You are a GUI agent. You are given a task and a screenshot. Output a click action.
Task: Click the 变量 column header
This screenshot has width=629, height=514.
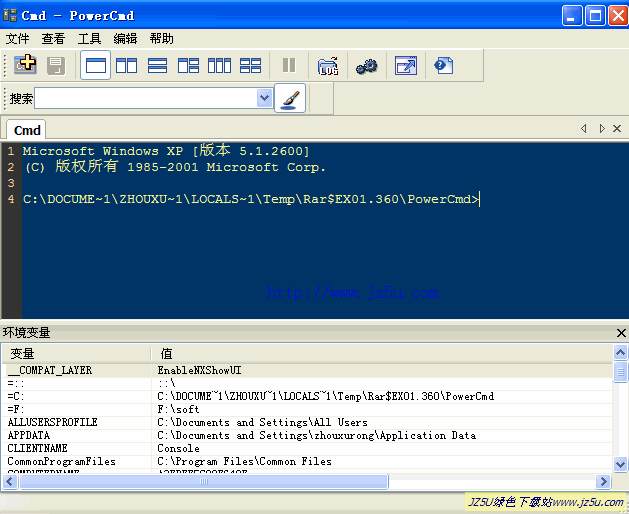pyautogui.click(x=76, y=354)
